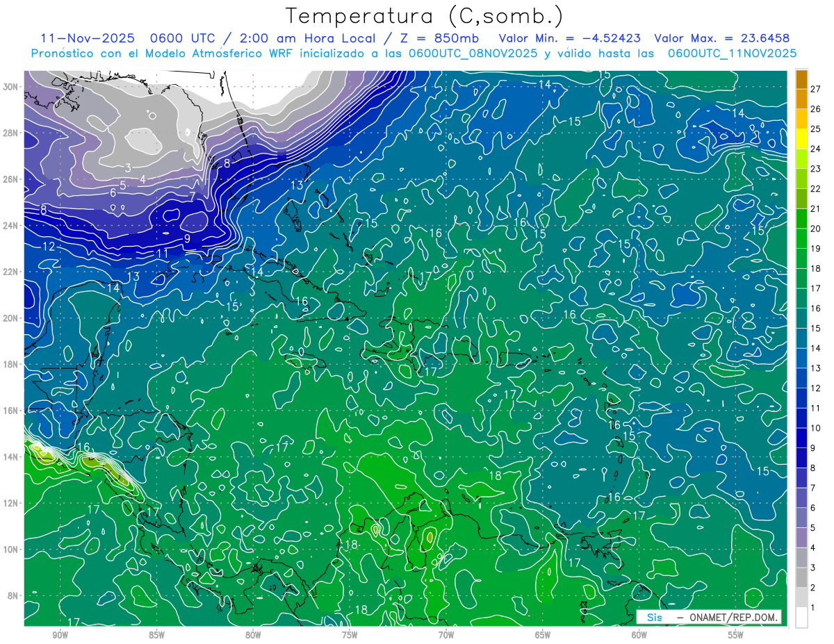Click the '80W' longitude label

point(253,634)
